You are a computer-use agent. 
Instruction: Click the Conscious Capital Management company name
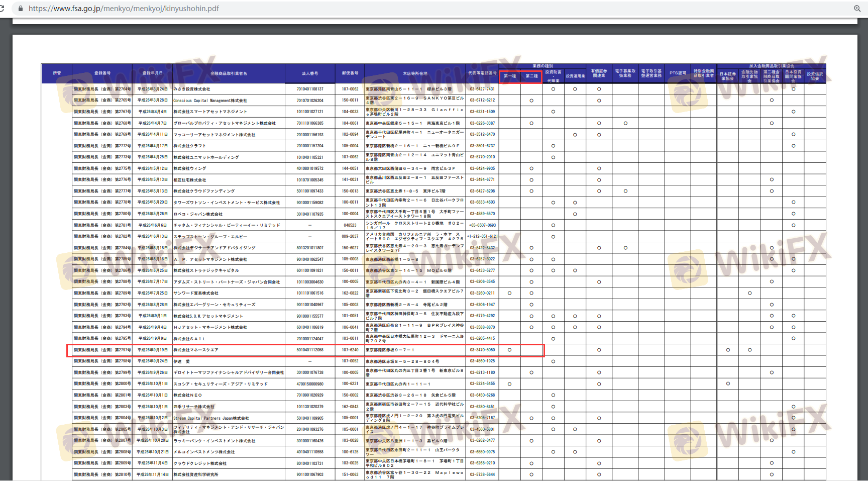click(210, 101)
